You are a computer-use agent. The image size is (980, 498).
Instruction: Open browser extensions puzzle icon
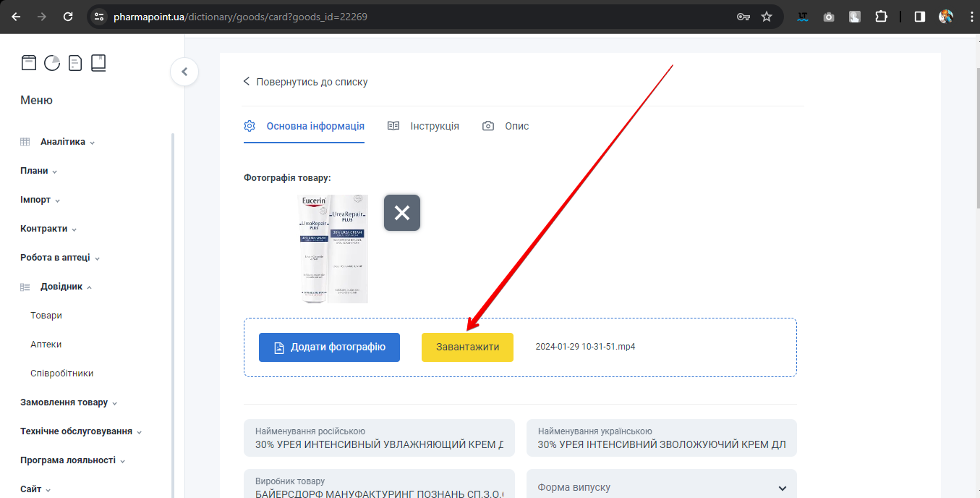(x=881, y=17)
